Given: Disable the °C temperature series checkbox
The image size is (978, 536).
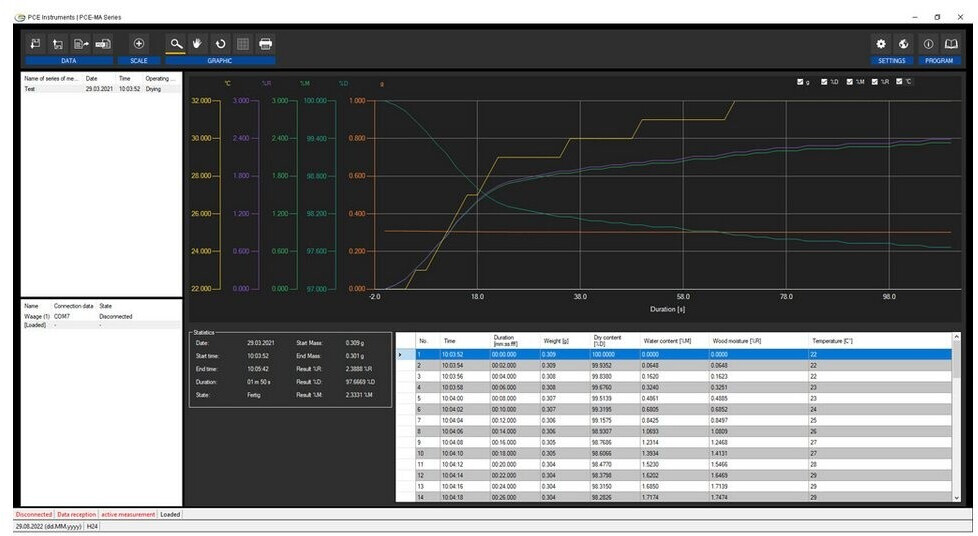Looking at the screenshot, I should [900, 82].
